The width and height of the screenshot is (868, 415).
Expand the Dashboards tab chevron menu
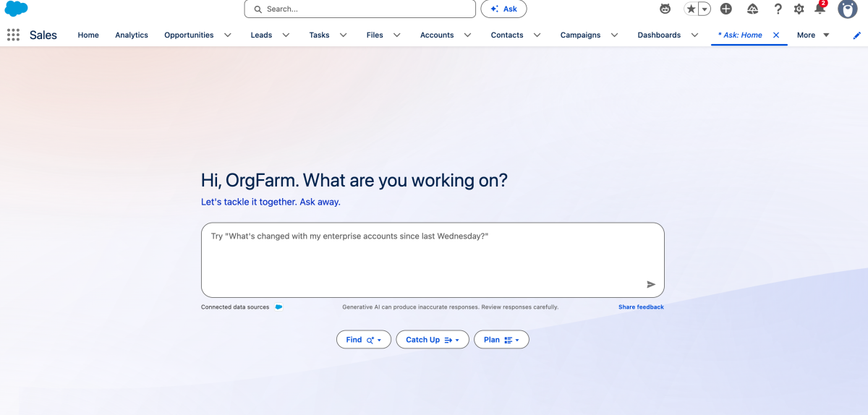pyautogui.click(x=694, y=35)
